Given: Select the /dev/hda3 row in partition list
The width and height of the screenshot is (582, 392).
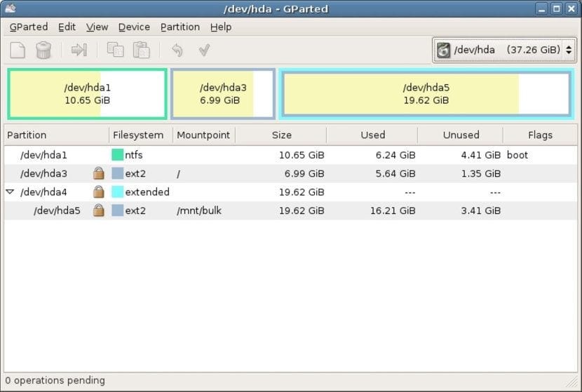Looking at the screenshot, I should (290, 173).
